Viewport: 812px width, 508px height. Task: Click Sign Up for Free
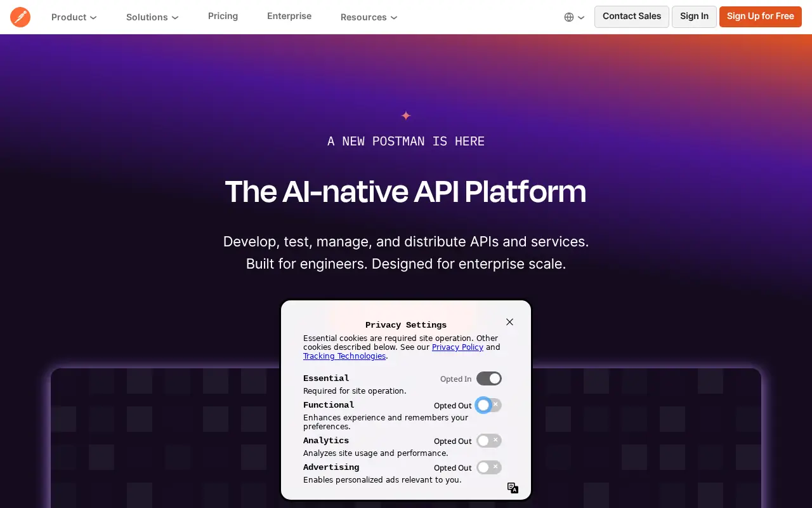(x=761, y=17)
